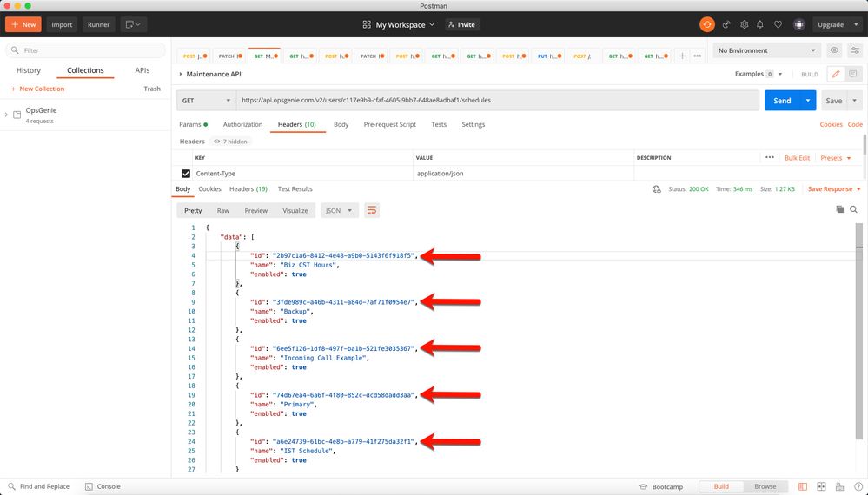The width and height of the screenshot is (868, 495).
Task: Open the My Workspace dropdown
Action: click(x=399, y=24)
